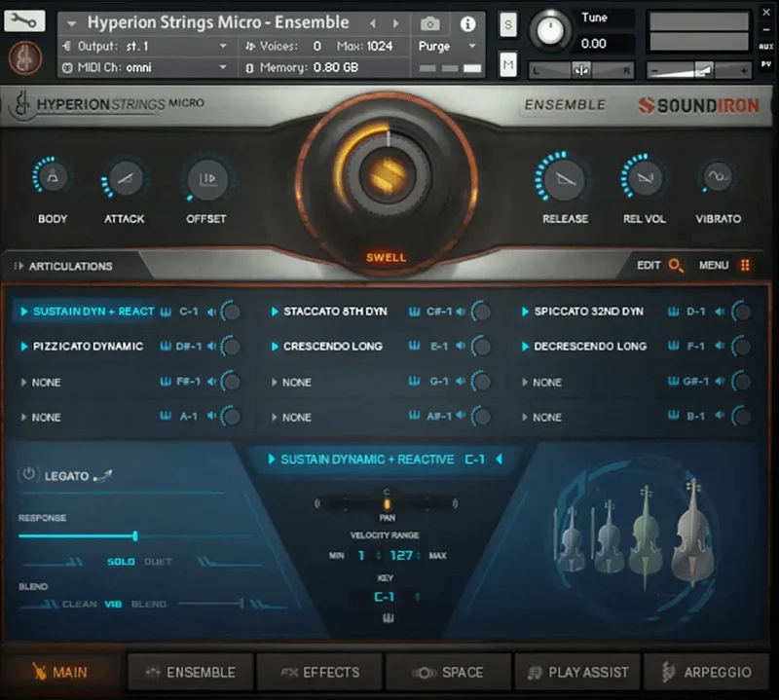Select the Vib blend mode
779x700 pixels.
tap(113, 605)
